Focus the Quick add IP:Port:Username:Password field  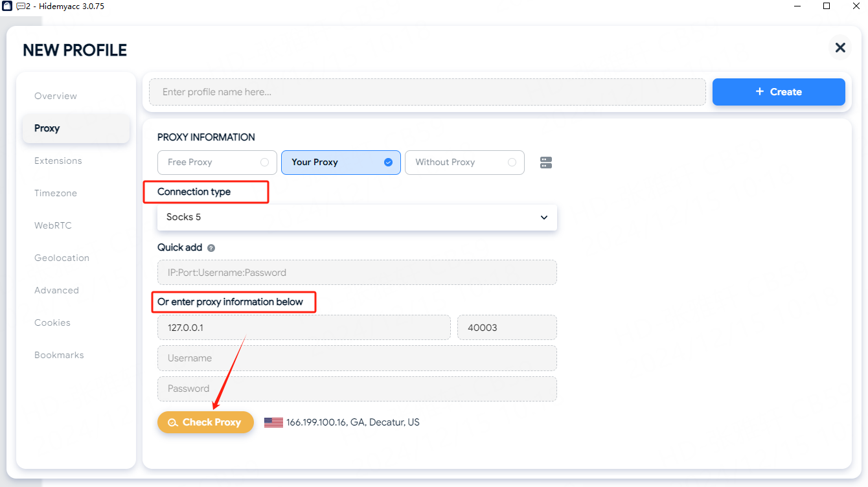click(356, 273)
